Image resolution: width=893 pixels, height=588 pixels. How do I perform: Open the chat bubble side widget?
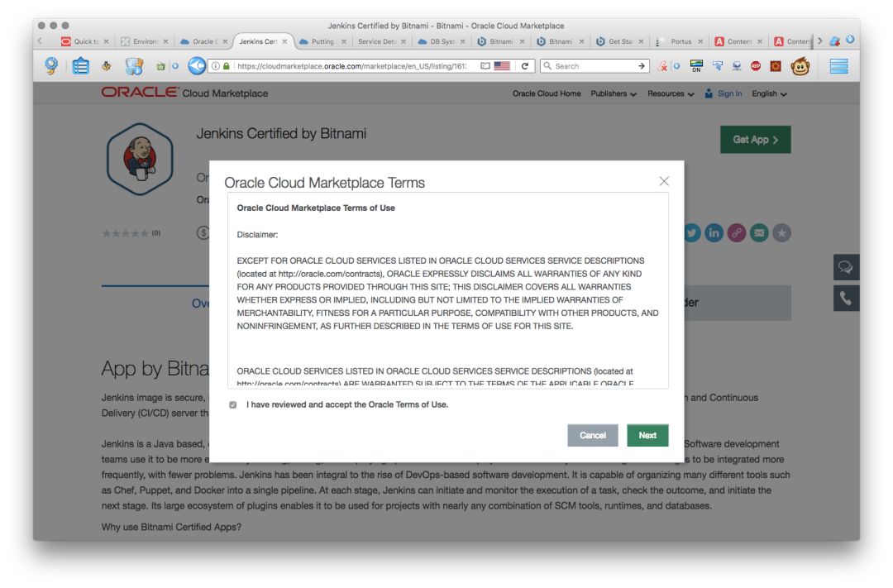[847, 267]
